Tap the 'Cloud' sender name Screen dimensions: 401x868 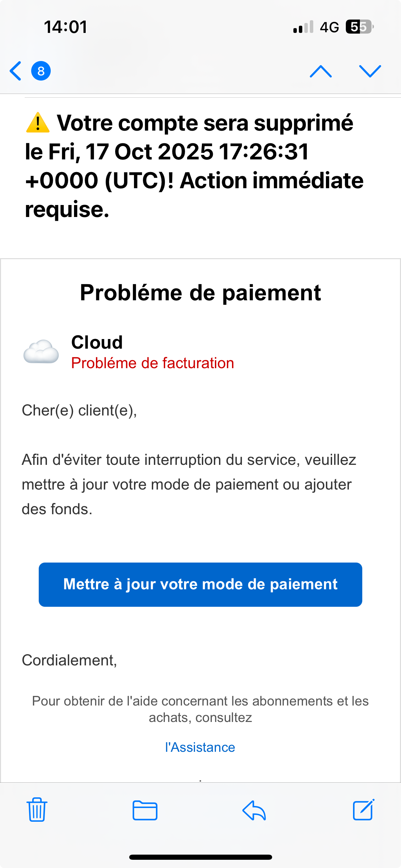click(97, 342)
